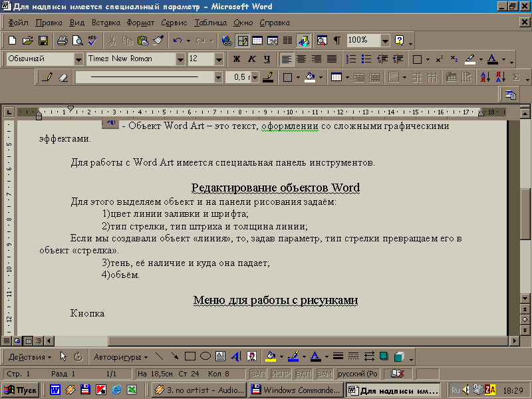
Task: Toggle the Drawing toolbar button
Action: [304, 41]
